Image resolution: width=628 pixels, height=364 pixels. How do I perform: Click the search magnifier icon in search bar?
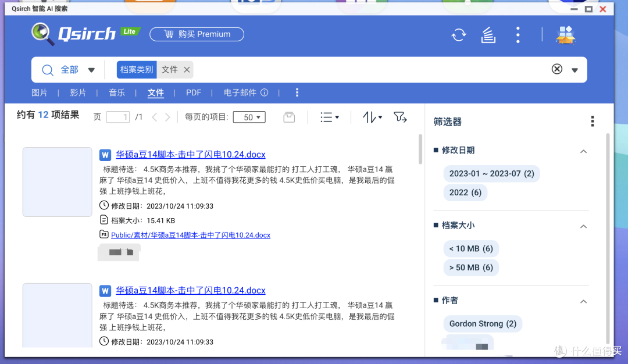coord(48,70)
